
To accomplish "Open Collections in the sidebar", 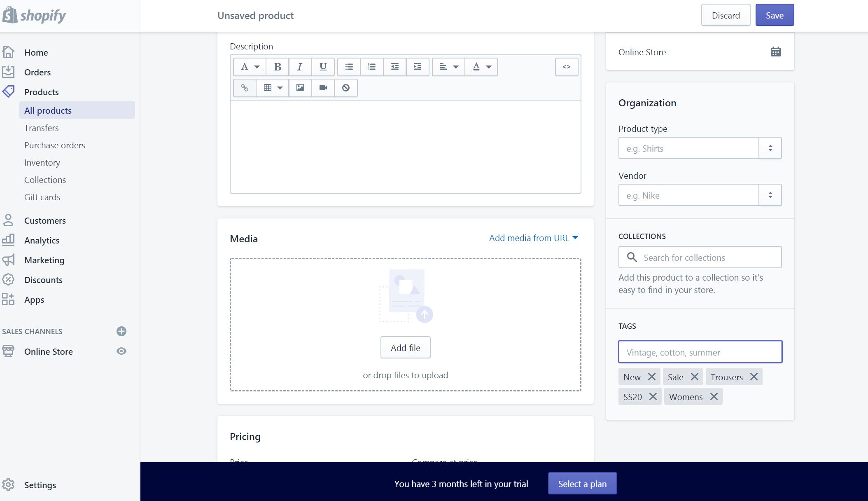I will (x=45, y=180).
